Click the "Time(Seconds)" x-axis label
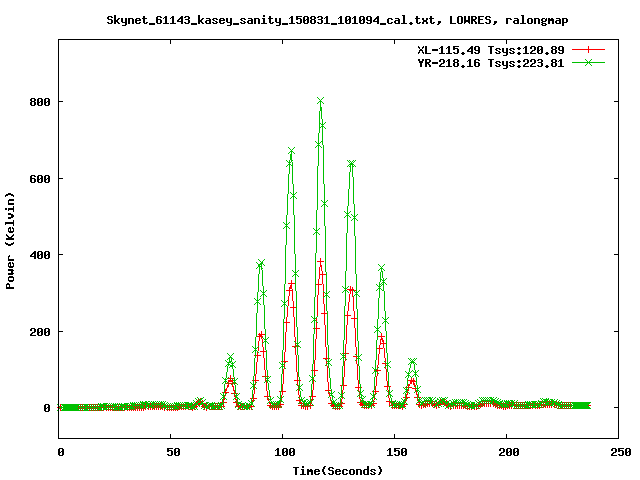This screenshot has height=480, width=640. pyautogui.click(x=339, y=470)
